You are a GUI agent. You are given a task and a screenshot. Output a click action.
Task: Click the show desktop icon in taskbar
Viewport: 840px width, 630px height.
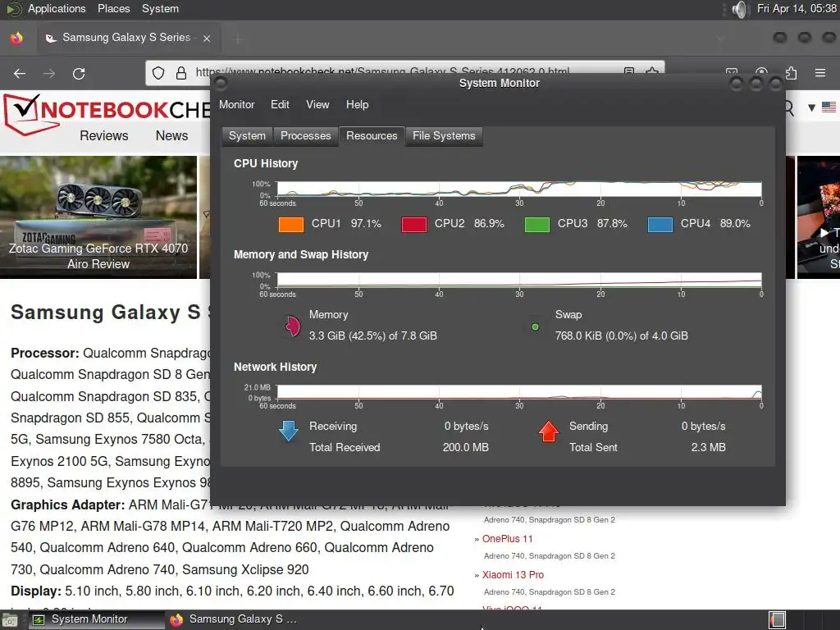(10, 620)
